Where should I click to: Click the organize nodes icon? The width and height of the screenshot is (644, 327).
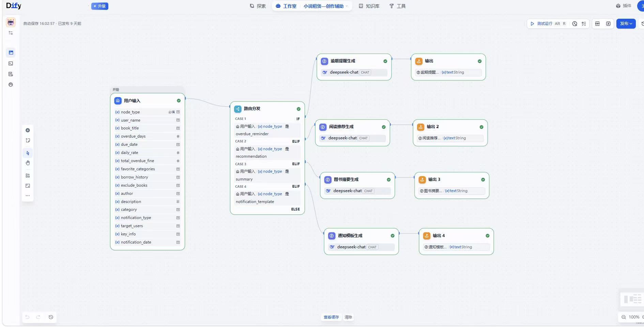coord(28,175)
